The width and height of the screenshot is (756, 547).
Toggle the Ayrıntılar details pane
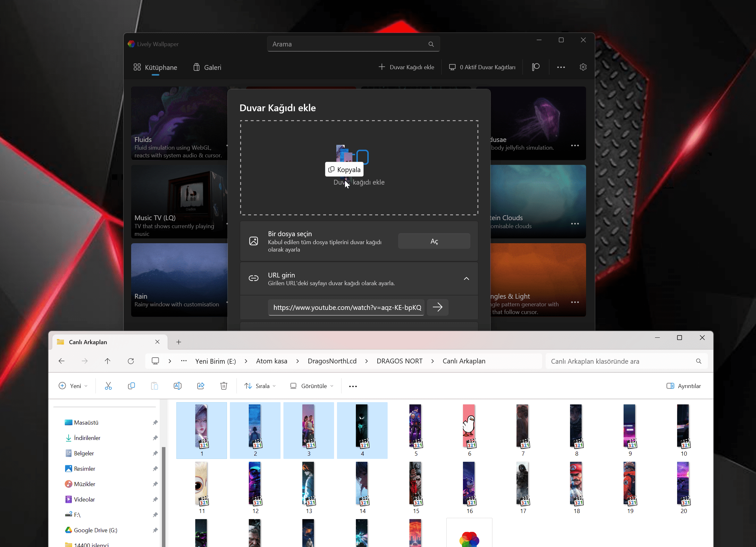tap(684, 386)
